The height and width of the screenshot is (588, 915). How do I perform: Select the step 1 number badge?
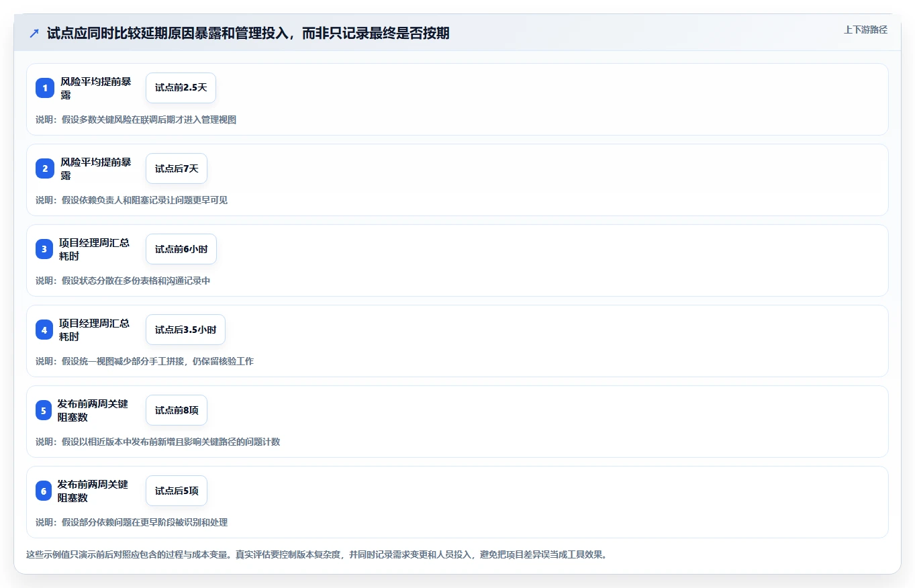click(x=45, y=88)
